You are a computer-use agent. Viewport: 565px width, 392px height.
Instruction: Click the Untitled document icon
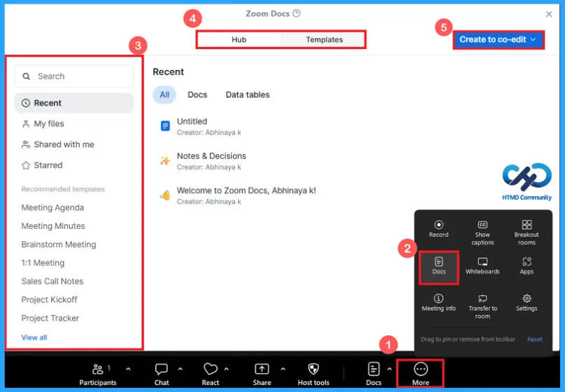pyautogui.click(x=165, y=126)
